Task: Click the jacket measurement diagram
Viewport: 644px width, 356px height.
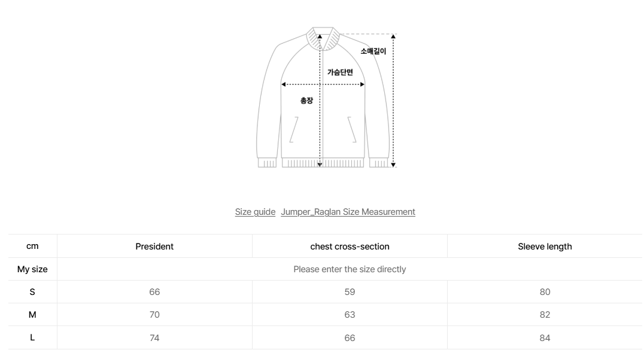Action: tap(323, 99)
